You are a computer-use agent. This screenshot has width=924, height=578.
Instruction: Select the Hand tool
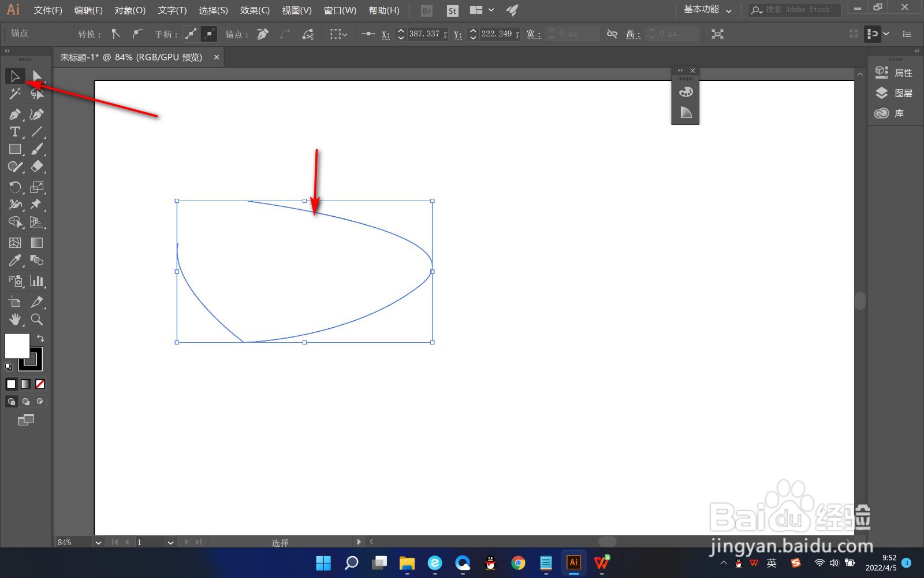(15, 320)
